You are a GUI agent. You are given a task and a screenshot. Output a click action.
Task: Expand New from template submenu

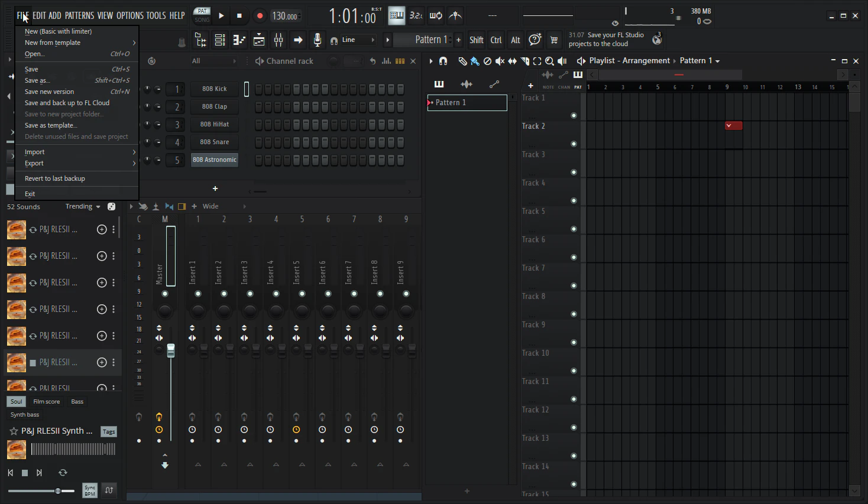tap(77, 43)
